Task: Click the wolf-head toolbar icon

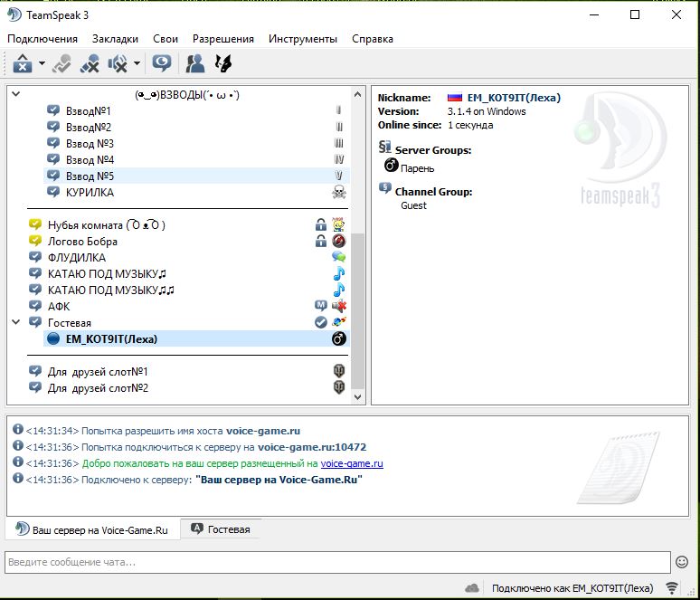Action: pyautogui.click(x=223, y=63)
